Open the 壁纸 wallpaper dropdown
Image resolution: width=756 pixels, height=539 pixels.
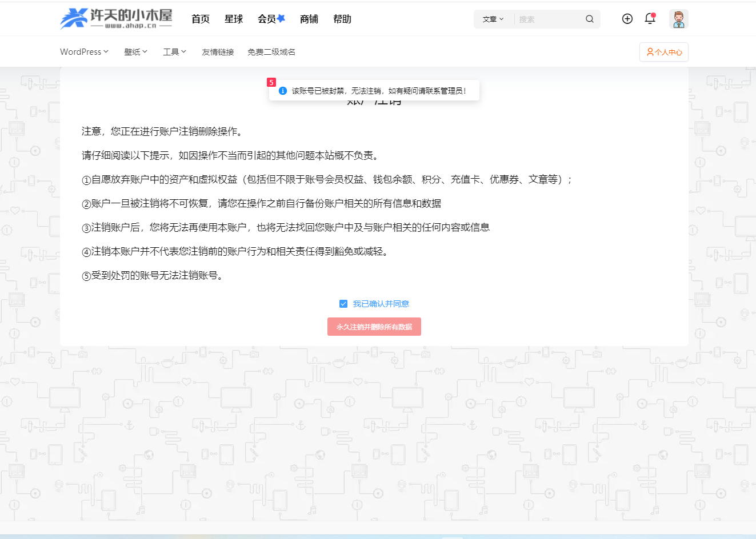coord(135,51)
